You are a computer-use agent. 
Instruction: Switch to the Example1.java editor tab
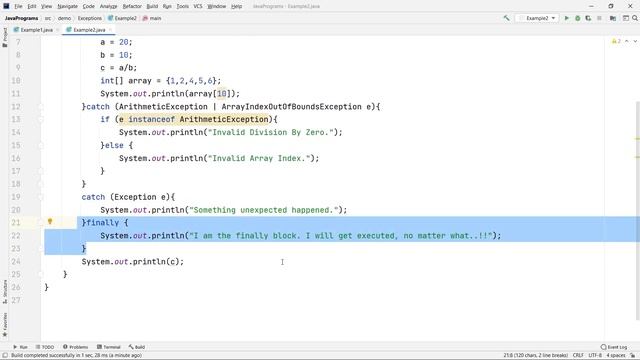36,30
